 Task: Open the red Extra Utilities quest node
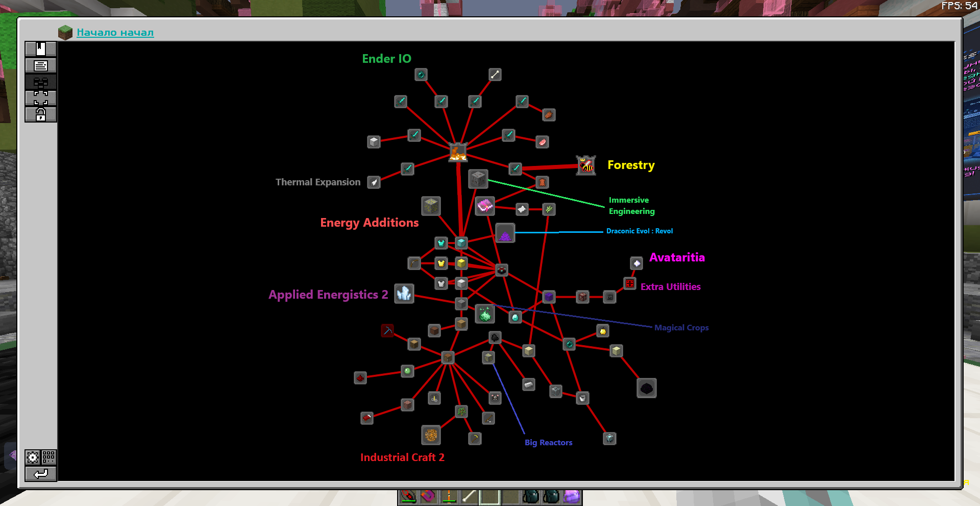pos(630,283)
